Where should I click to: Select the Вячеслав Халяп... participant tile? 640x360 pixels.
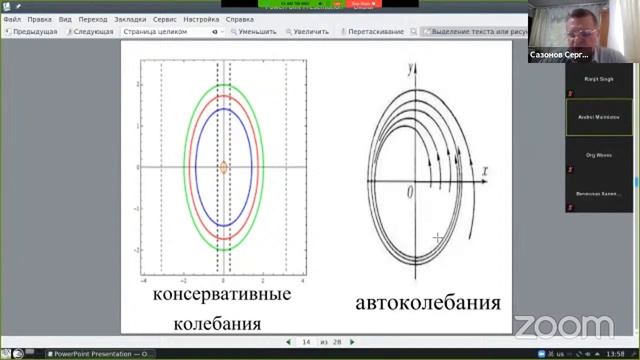coord(599,194)
